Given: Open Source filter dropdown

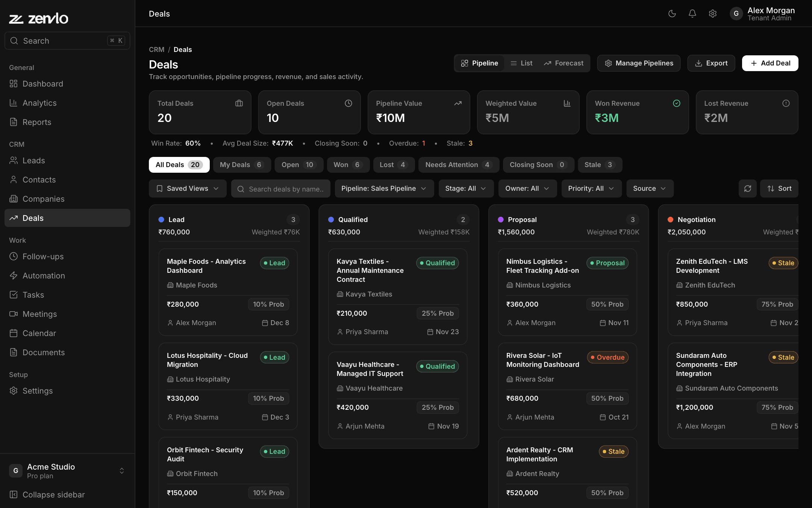Looking at the screenshot, I should (650, 189).
